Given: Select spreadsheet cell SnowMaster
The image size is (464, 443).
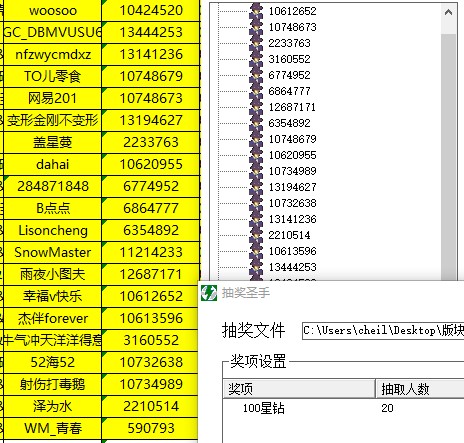Looking at the screenshot, I should pos(52,252).
